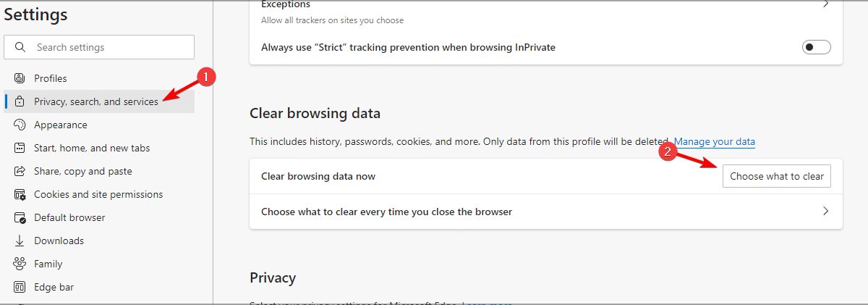Expand the Exceptions row chevron
The height and width of the screenshot is (305, 868).
[x=825, y=4]
